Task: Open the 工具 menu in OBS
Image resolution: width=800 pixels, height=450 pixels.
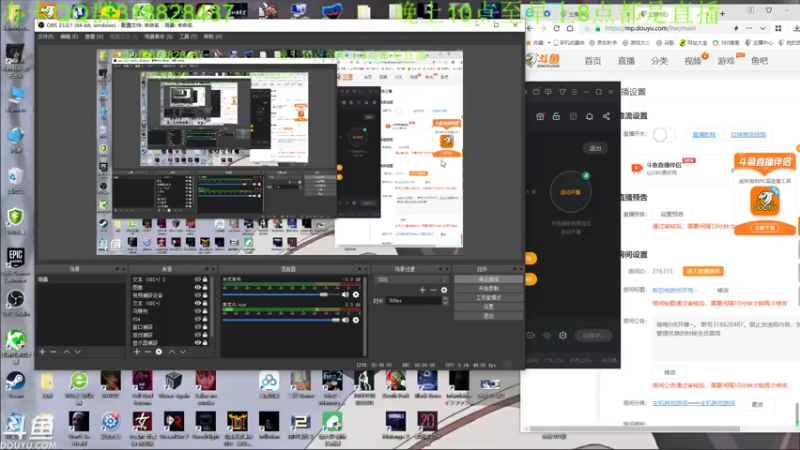Action: pyautogui.click(x=188, y=37)
